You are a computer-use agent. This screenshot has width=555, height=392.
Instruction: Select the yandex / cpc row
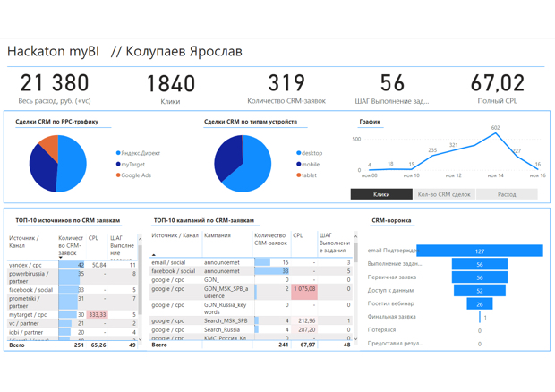coord(73,265)
